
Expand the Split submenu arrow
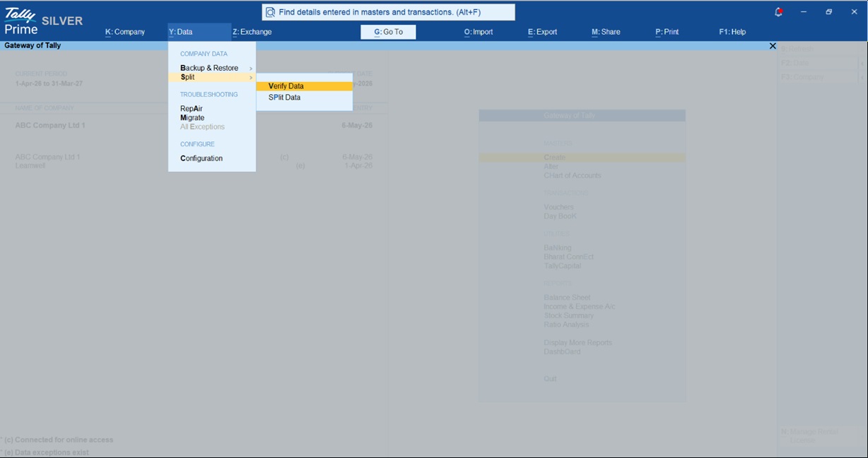251,78
